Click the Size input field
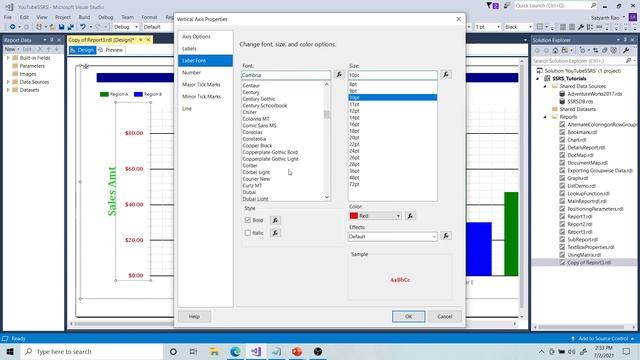 (x=393, y=75)
